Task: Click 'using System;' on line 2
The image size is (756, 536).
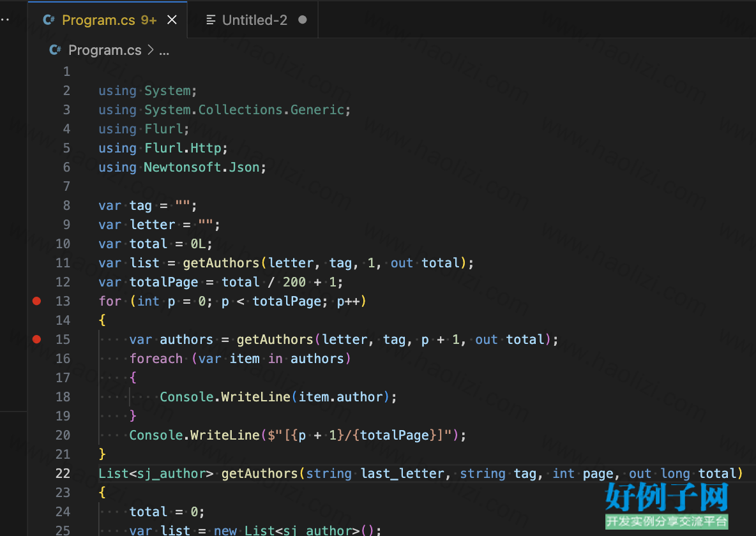Action: click(147, 91)
